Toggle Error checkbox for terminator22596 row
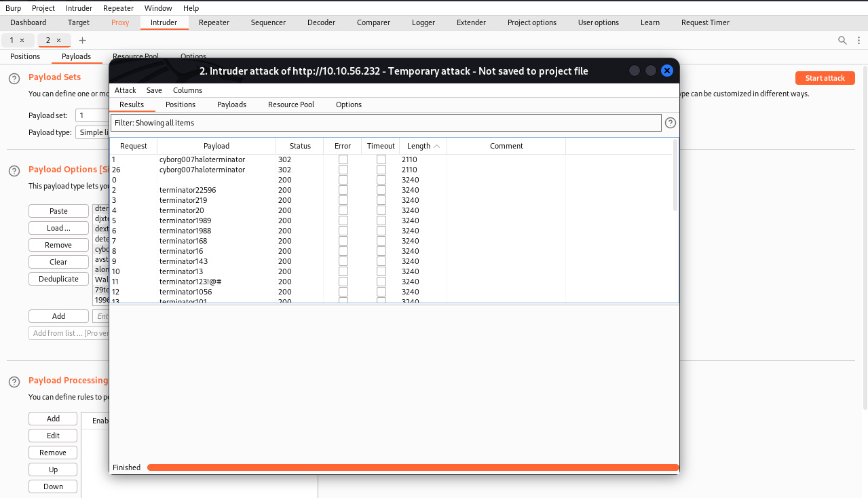This screenshot has height=498, width=868. (x=343, y=190)
